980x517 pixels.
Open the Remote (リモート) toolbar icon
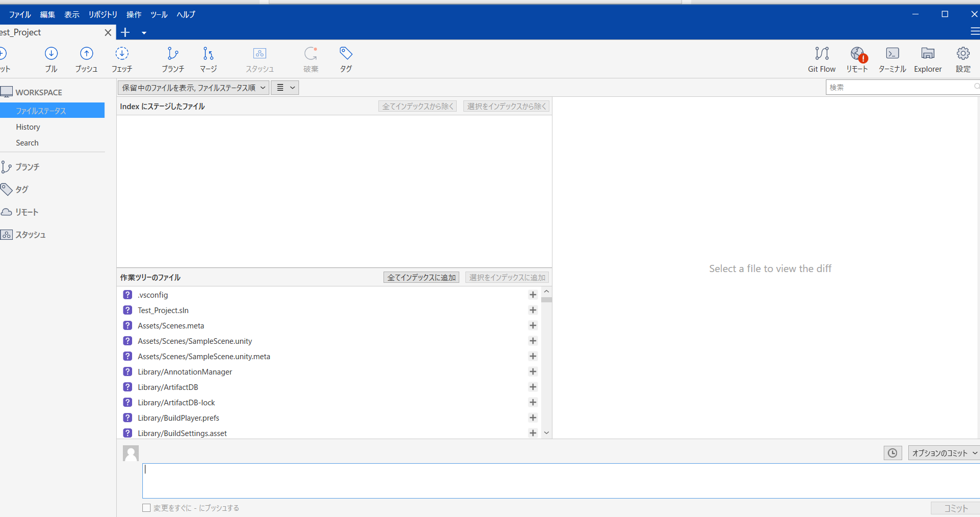pyautogui.click(x=857, y=59)
